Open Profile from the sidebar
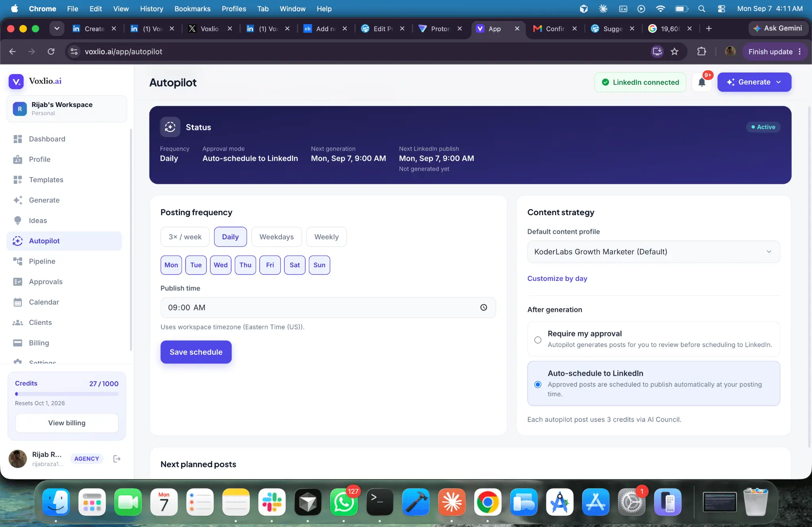This screenshot has height=527, width=812. [x=64, y=159]
